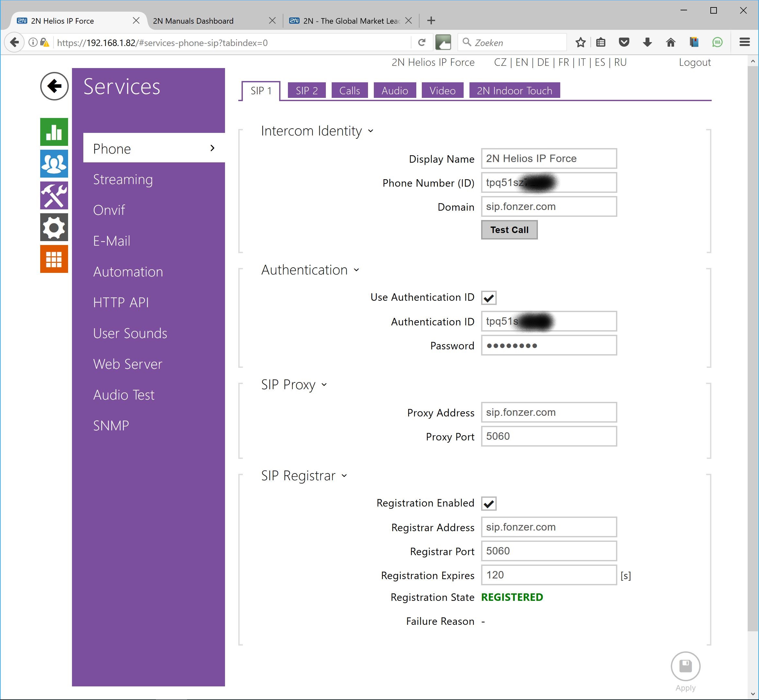The height and width of the screenshot is (700, 759).
Task: Switch to the SIP 2 tab
Action: click(307, 90)
